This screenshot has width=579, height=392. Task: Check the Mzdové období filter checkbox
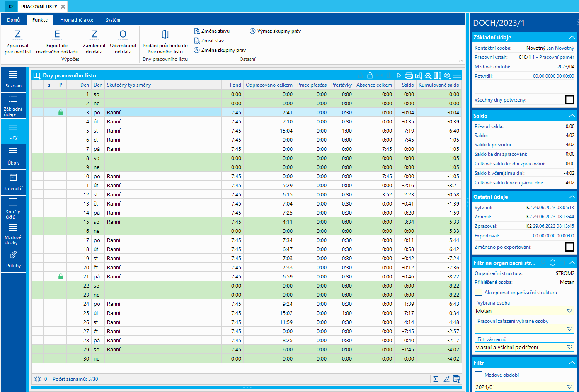point(479,375)
